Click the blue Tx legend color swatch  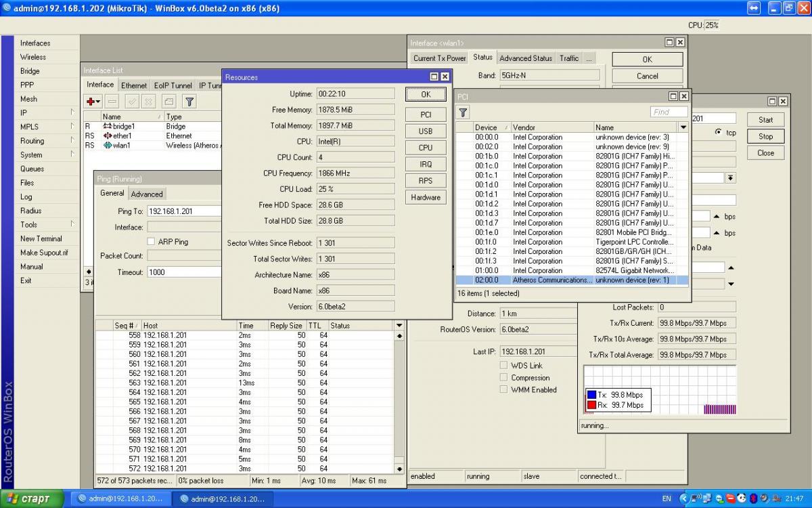[x=591, y=395]
